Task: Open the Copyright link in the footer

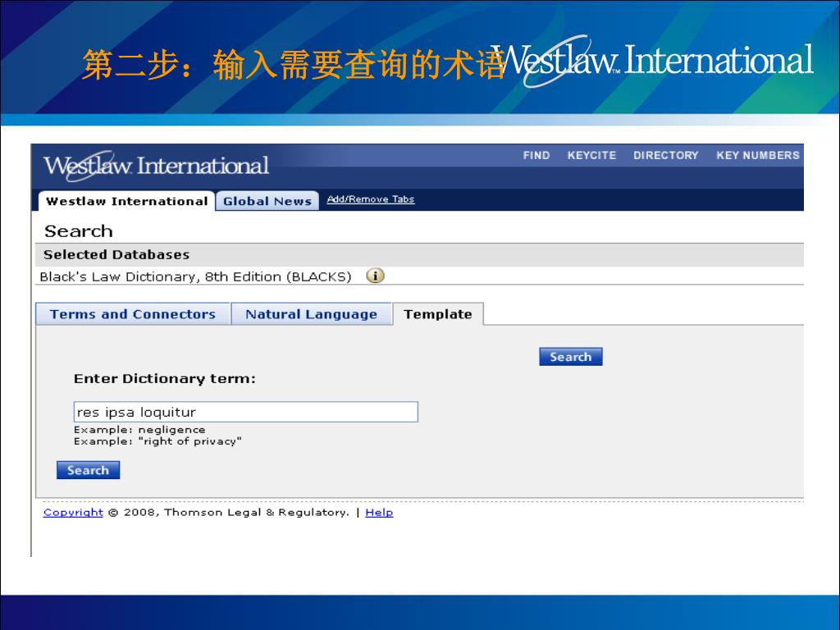Action: pyautogui.click(x=73, y=513)
